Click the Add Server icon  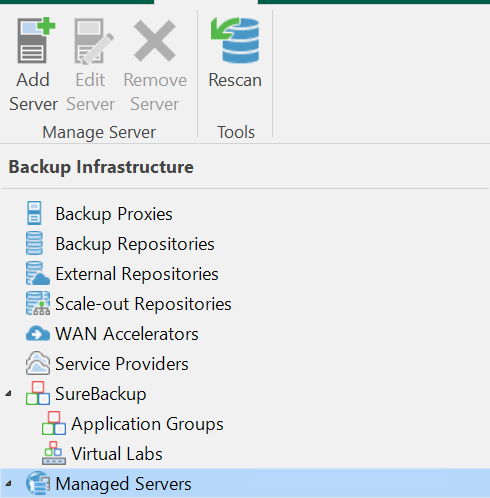coord(36,40)
